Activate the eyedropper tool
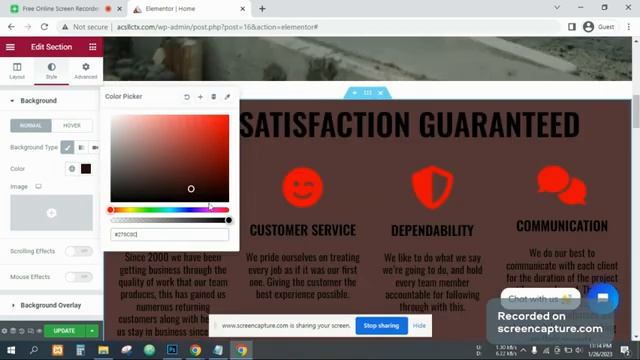 click(227, 97)
